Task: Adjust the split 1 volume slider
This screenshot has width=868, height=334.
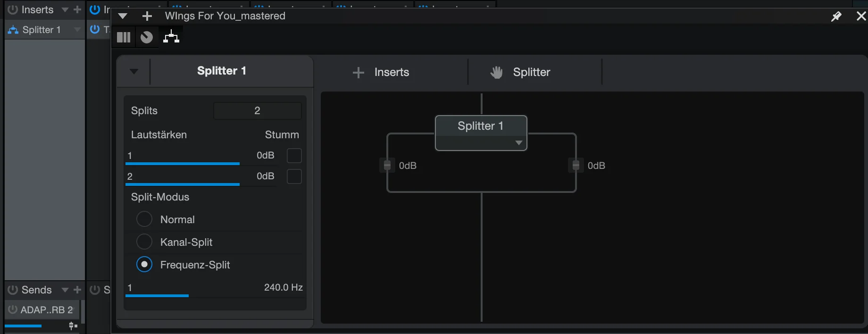Action: [x=201, y=163]
